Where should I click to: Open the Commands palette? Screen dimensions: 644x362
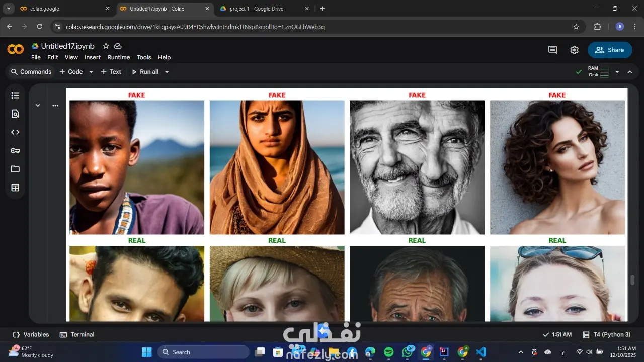[x=31, y=72]
